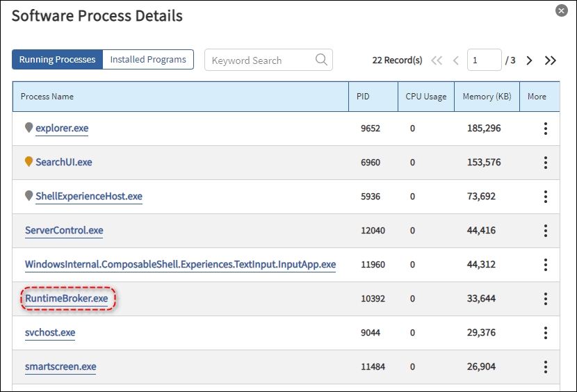Select the Running Processes tab
This screenshot has height=392, width=577.
[x=57, y=60]
